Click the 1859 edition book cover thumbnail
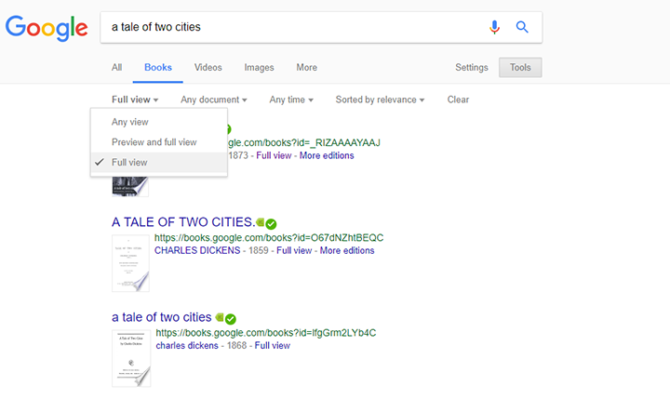 tap(131, 263)
